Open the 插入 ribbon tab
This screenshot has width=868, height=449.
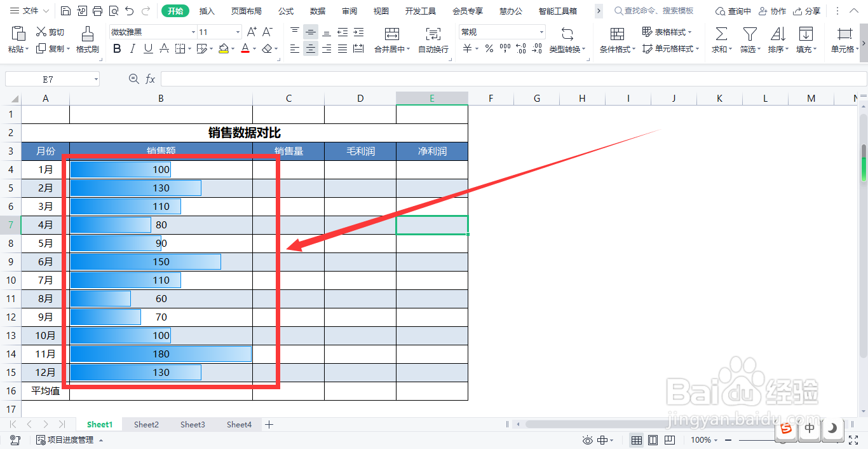207,11
